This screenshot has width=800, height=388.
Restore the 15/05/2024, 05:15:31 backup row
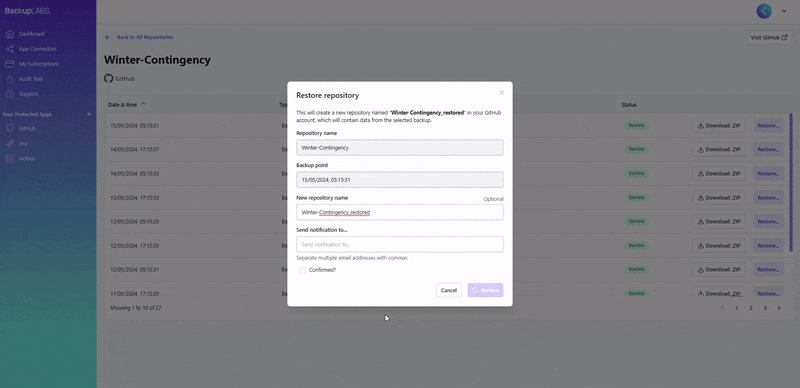coord(768,126)
